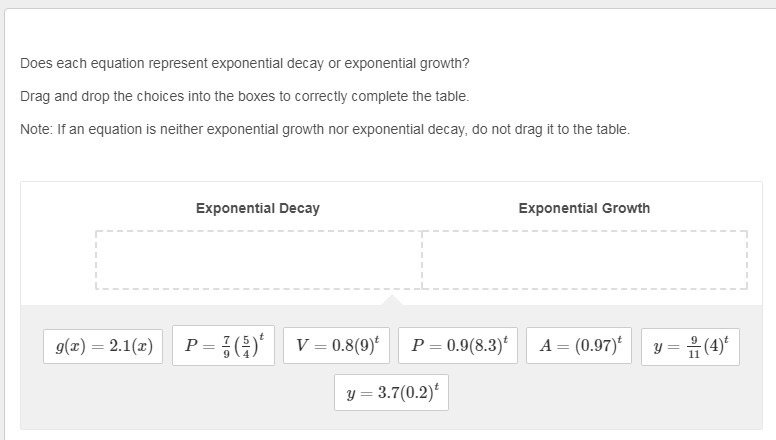Click the empty Exponential Growth drop box
776x440 pixels.
click(584, 260)
